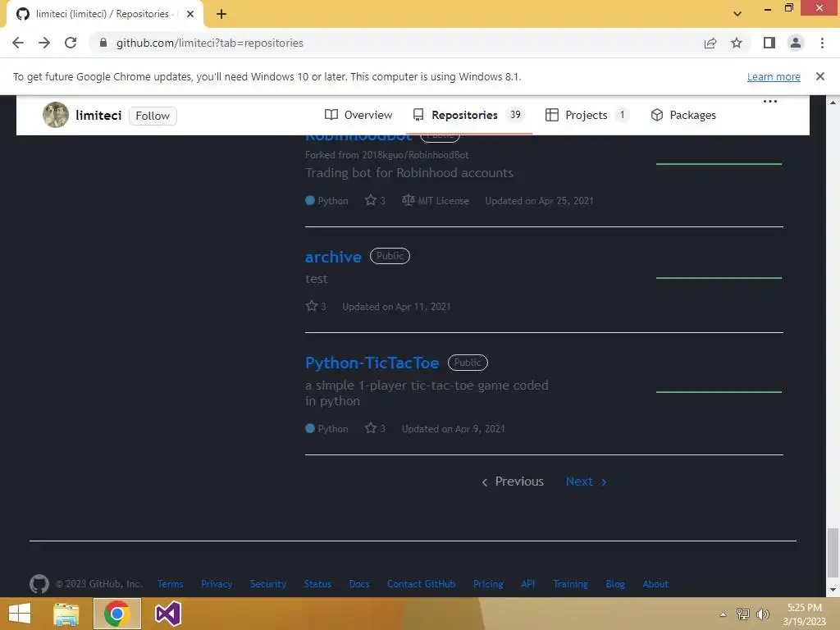Open the Chrome profile avatar
The width and height of the screenshot is (840, 630).
point(796,43)
